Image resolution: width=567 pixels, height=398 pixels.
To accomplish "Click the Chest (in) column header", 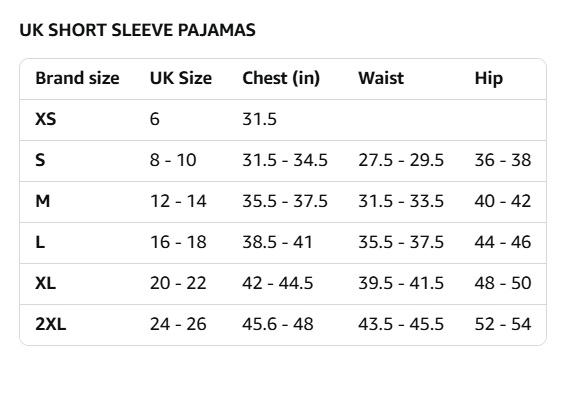I will pyautogui.click(x=281, y=78).
